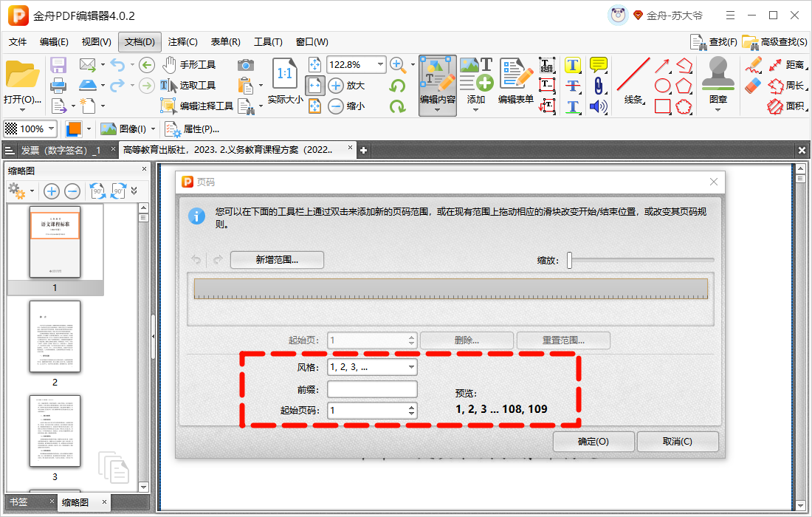Select the sound speaker annotation tool

pos(598,106)
